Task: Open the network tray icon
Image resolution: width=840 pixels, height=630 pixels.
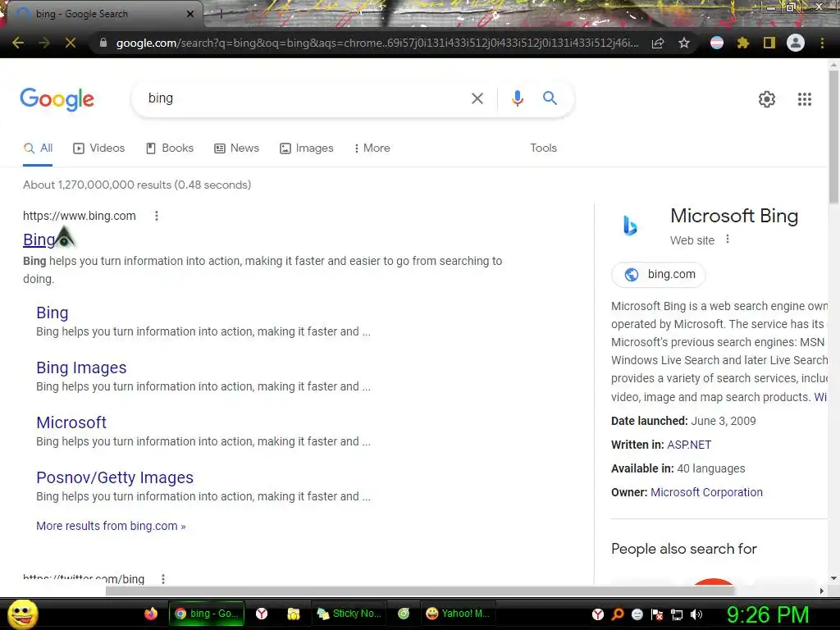Action: tap(677, 614)
